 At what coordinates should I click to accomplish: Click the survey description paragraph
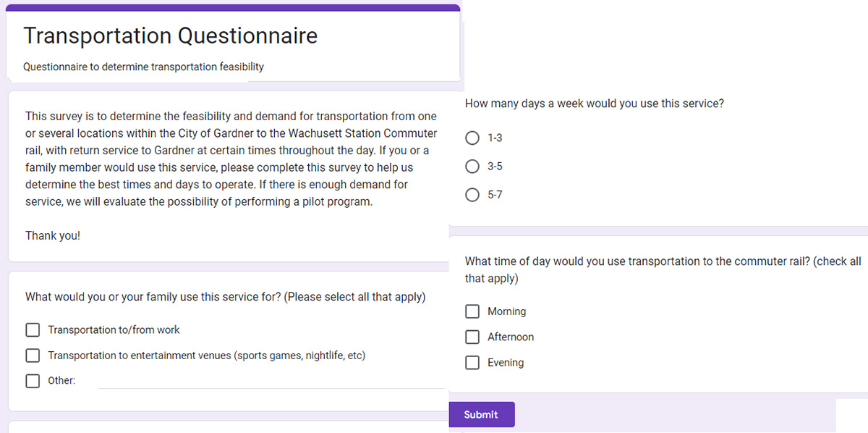(231, 159)
